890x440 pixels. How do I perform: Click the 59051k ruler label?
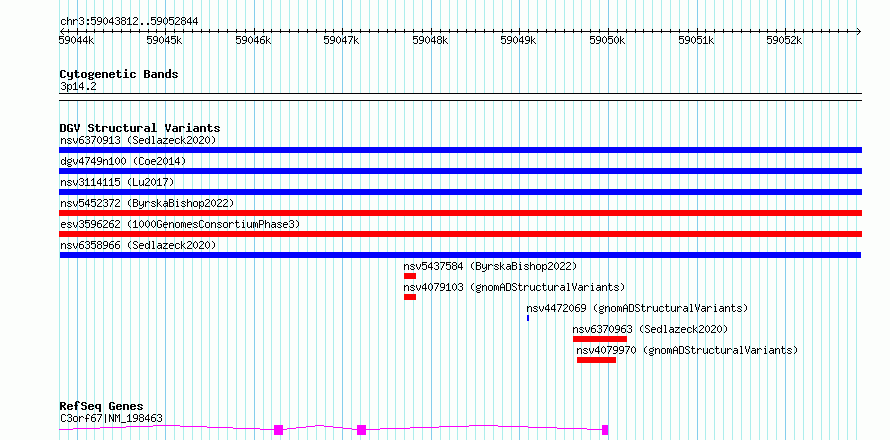[696, 40]
